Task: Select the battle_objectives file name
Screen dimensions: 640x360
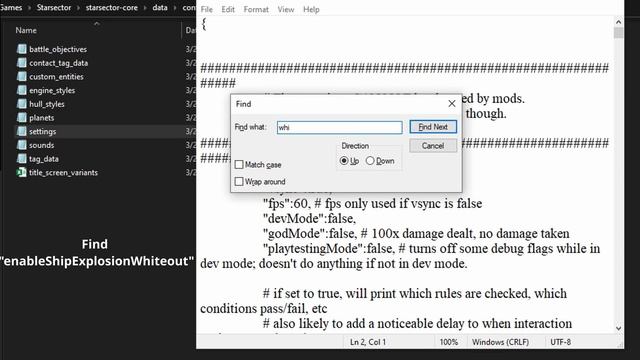Action: (x=58, y=49)
